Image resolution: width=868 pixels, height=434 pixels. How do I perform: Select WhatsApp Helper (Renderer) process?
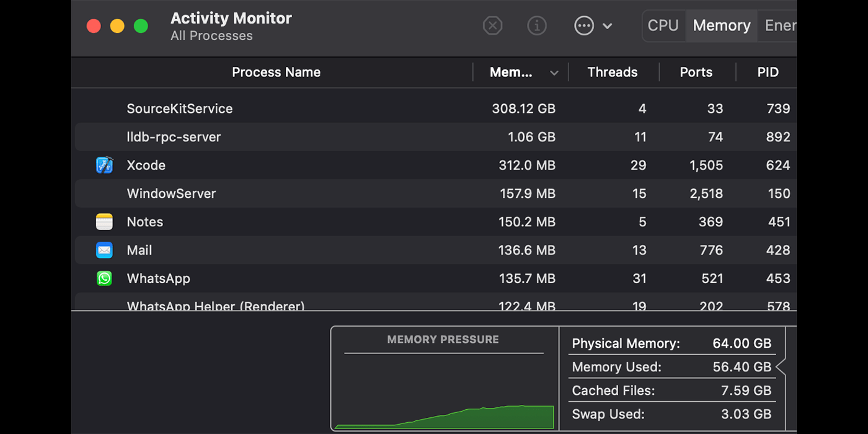click(x=215, y=306)
